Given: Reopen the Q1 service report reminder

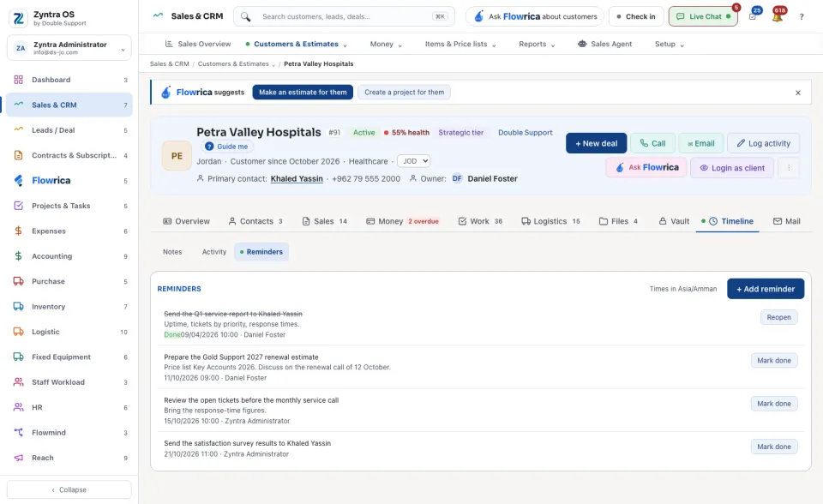Looking at the screenshot, I should pos(779,317).
